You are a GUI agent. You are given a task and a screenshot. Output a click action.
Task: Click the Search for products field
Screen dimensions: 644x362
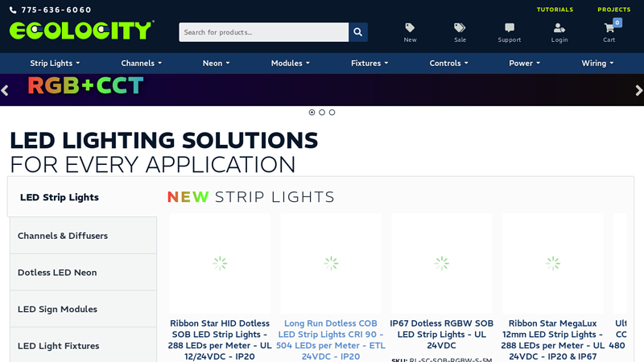(263, 32)
